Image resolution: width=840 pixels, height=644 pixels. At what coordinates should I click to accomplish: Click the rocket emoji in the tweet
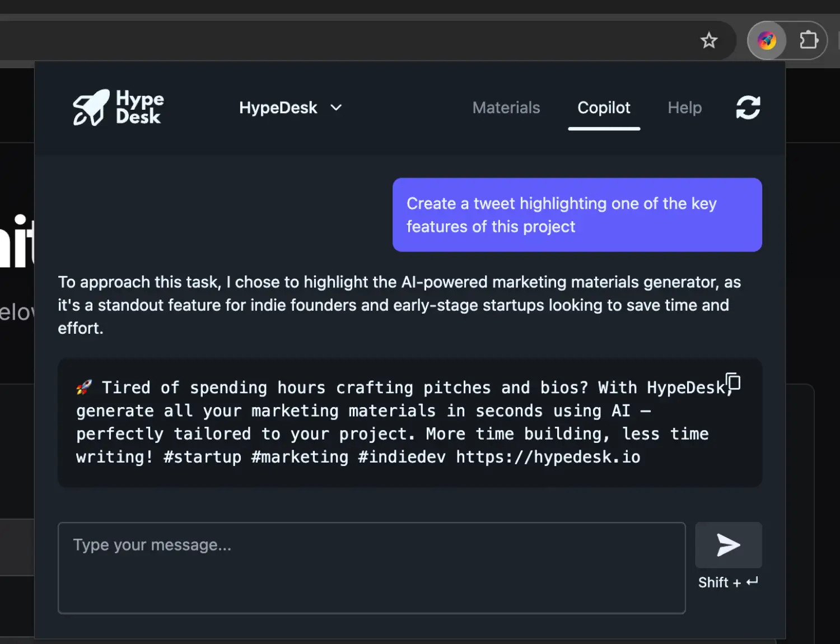pos(85,387)
